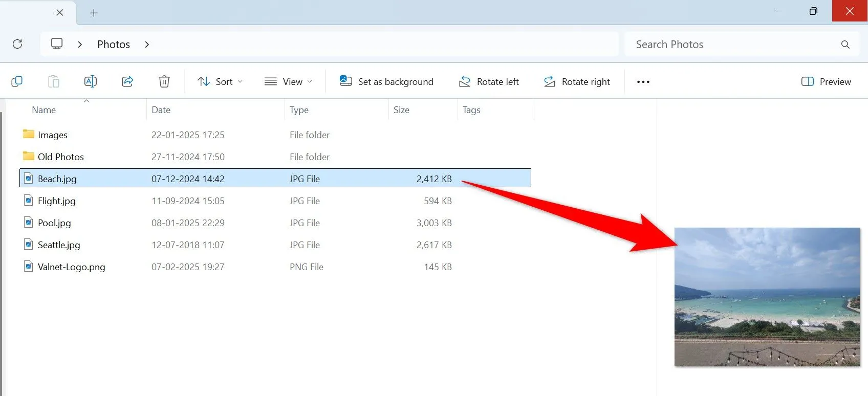Select the Old Photos folder

[x=60, y=157]
